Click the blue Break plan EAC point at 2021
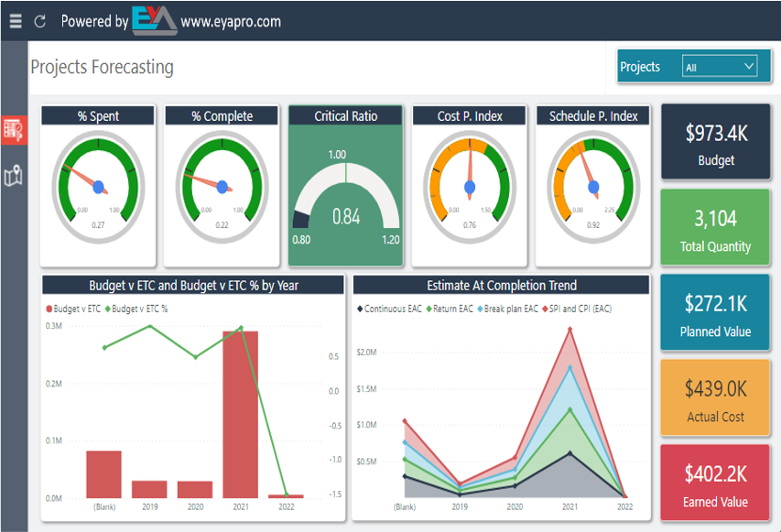 (569, 368)
